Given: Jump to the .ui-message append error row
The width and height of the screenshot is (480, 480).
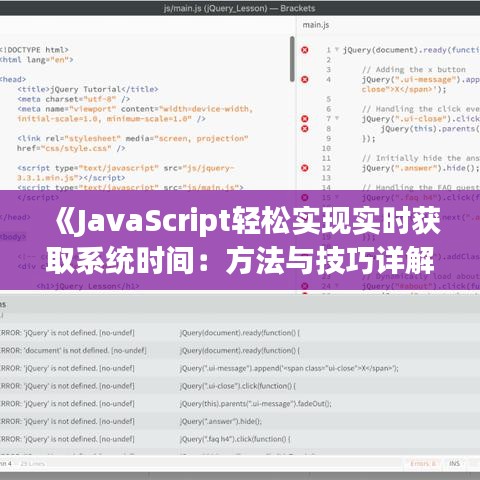Looking at the screenshot, I should 240,368.
